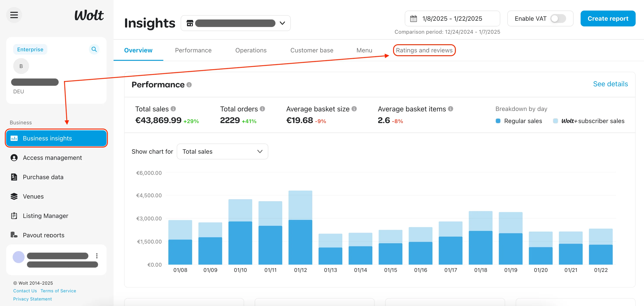The image size is (644, 306).
Task: Click the 01/18 bar in the chart
Action: coord(480,238)
